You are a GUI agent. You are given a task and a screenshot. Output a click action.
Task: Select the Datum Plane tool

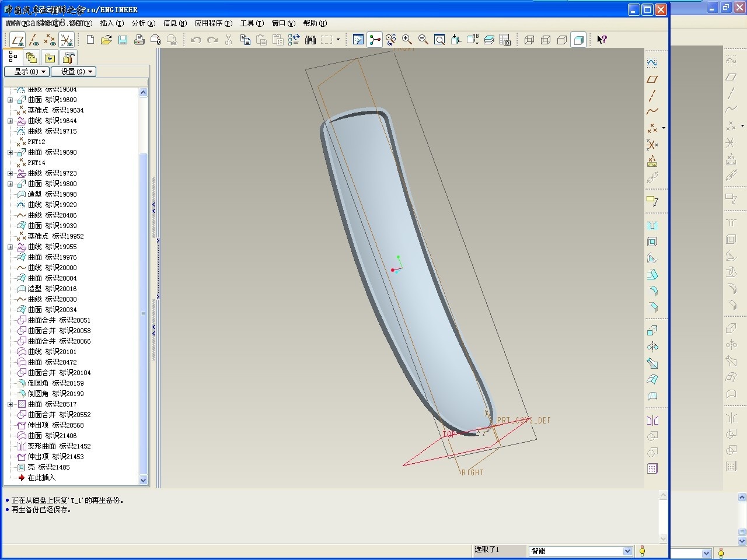point(652,79)
